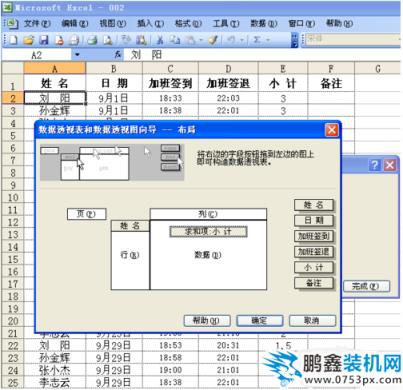The height and width of the screenshot is (390, 403).
Task: Open the 文件(F) menu
Action: click(x=37, y=24)
